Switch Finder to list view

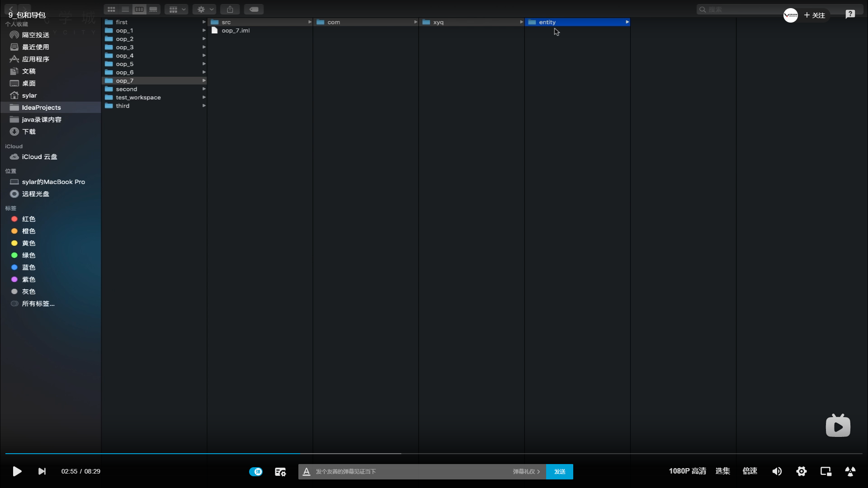click(x=125, y=9)
